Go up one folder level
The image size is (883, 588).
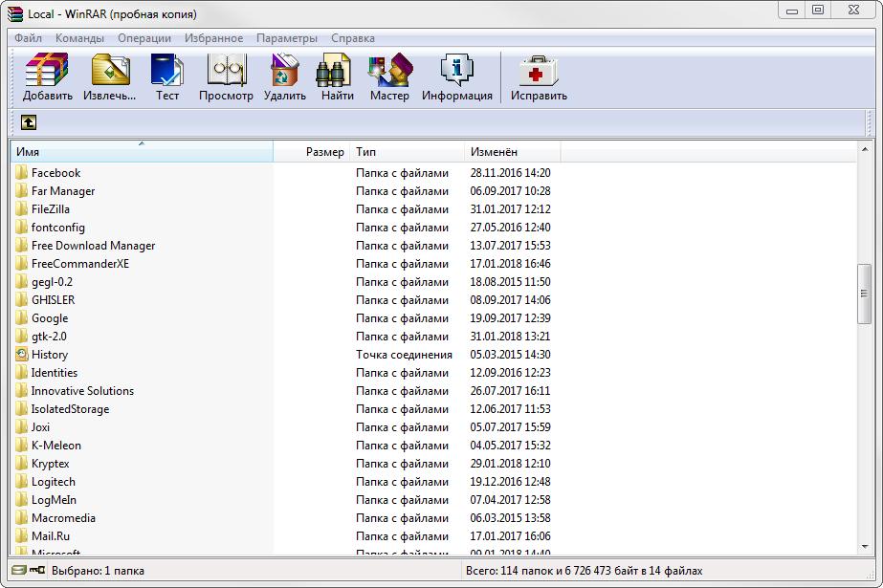click(28, 122)
